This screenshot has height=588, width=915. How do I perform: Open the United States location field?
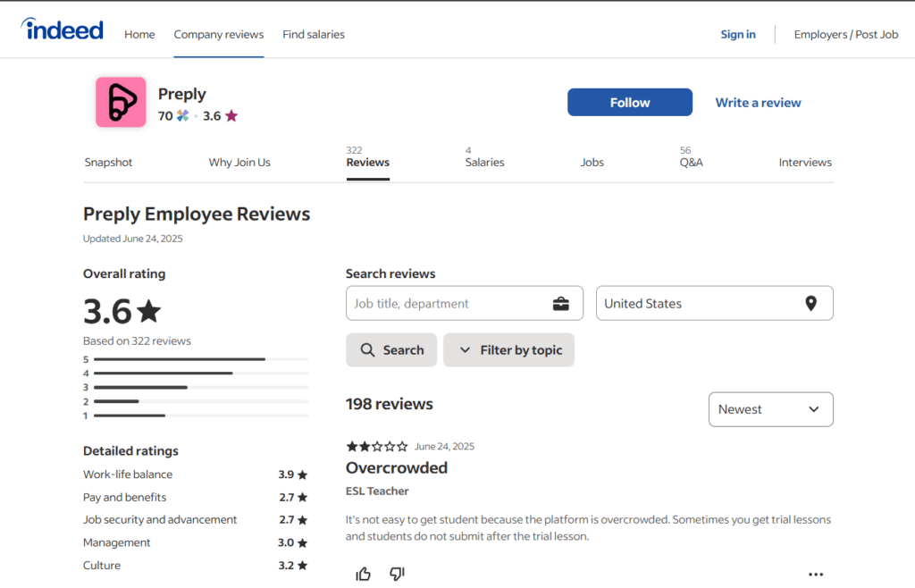(x=697, y=304)
